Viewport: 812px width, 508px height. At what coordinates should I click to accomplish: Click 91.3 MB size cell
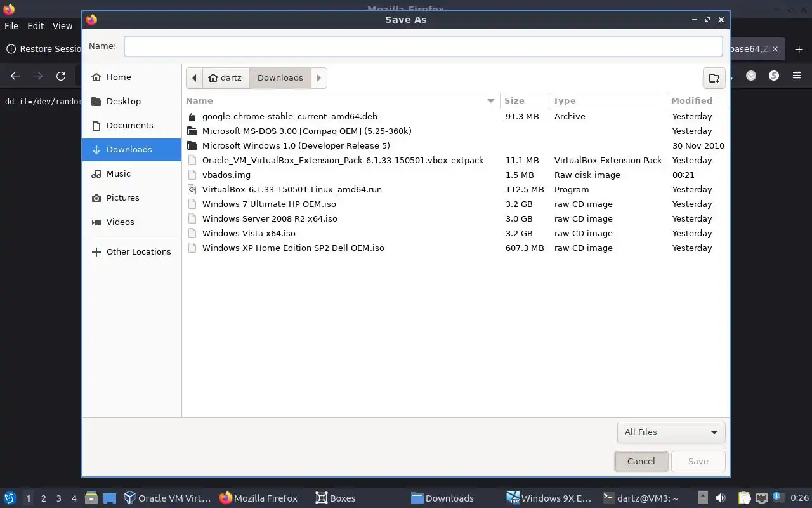tap(522, 116)
